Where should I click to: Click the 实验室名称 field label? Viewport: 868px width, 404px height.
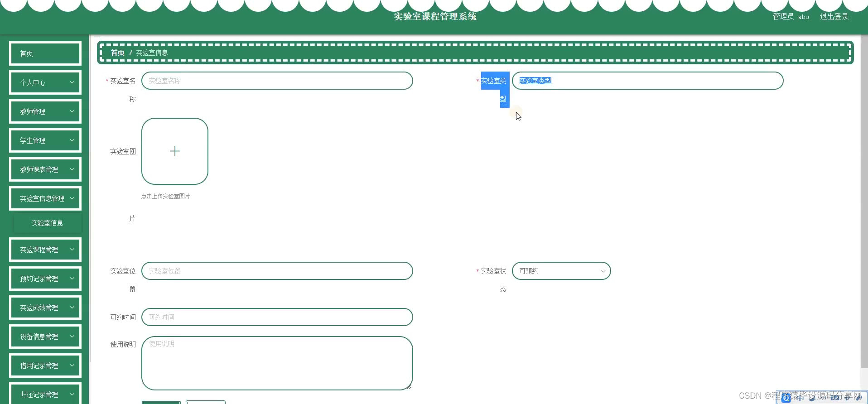coord(123,90)
